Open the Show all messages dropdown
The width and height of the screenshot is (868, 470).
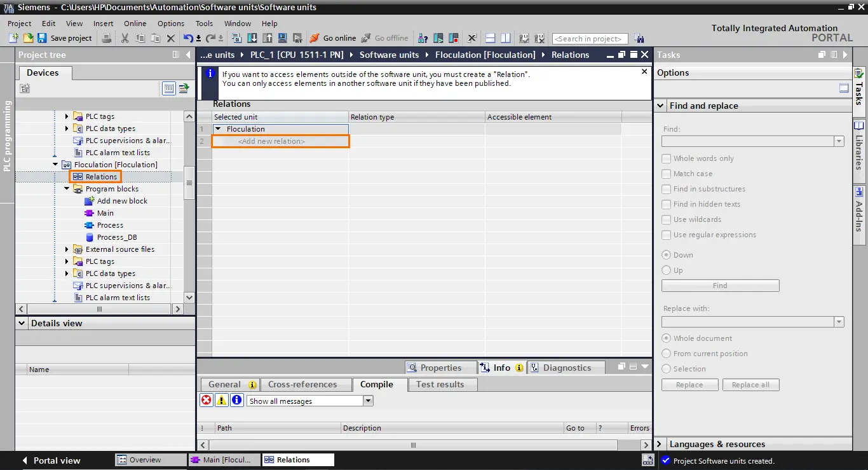pyautogui.click(x=368, y=401)
